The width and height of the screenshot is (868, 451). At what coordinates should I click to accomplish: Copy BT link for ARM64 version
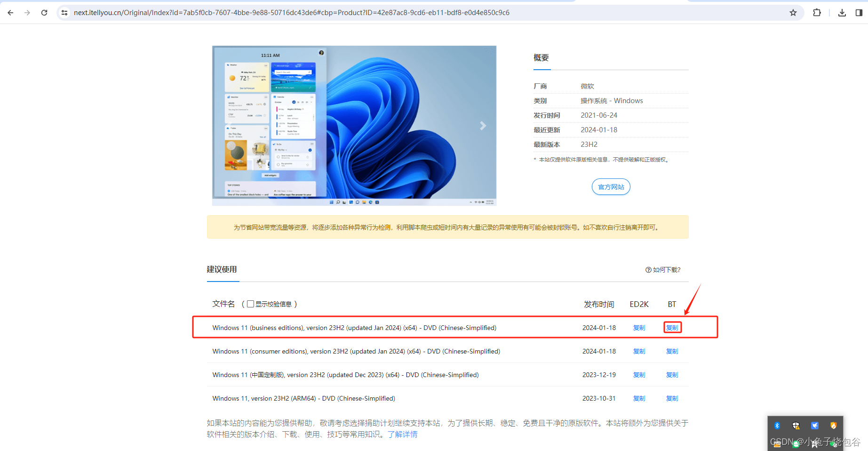point(672,398)
